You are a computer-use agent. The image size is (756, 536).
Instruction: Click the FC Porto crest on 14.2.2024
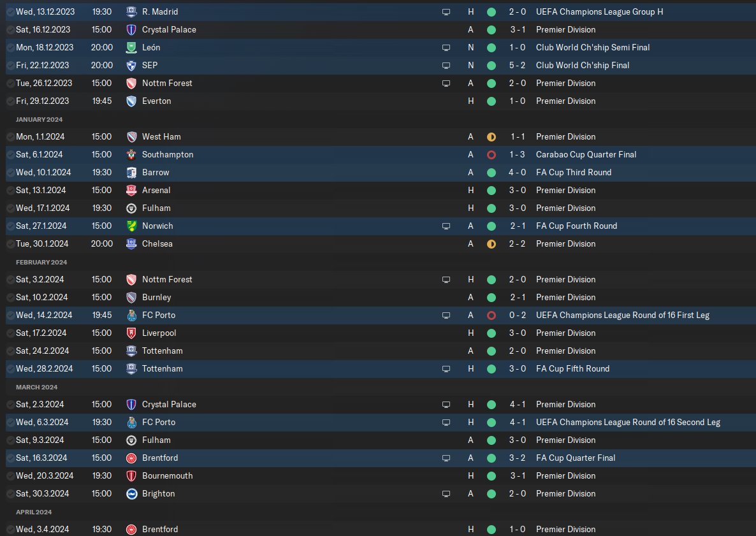(131, 315)
